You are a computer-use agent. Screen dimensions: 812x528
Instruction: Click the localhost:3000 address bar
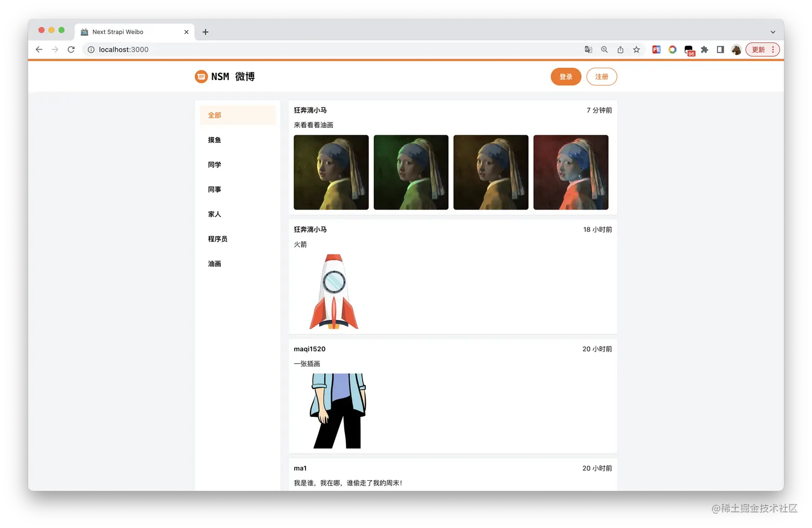[333, 49]
